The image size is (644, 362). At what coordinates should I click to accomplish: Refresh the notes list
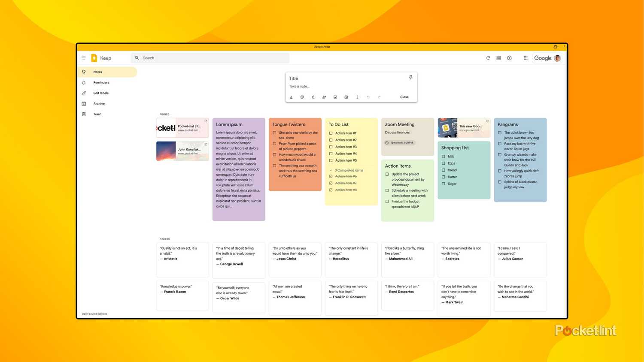click(488, 58)
